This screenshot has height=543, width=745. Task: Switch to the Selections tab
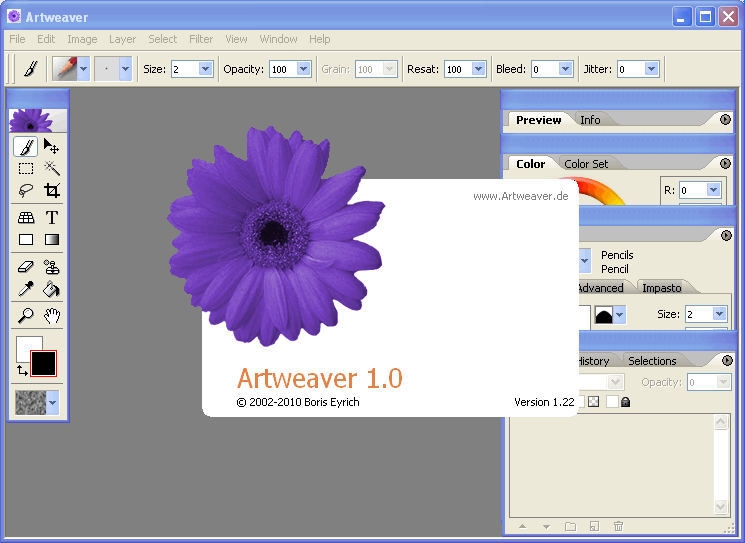tap(652, 361)
